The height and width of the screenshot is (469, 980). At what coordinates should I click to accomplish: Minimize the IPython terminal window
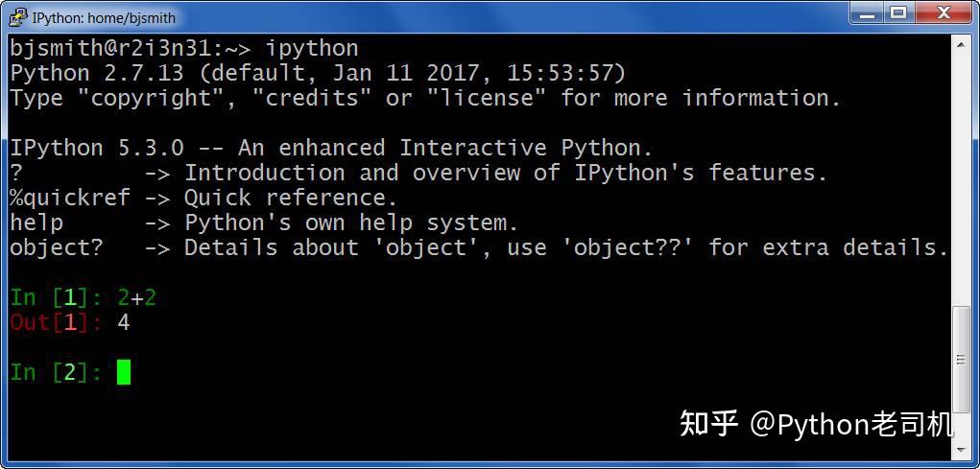868,13
